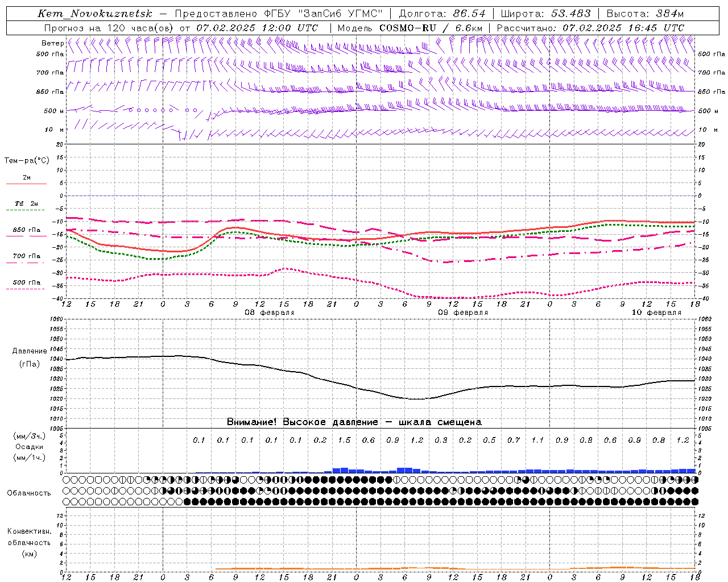Click the 1.5 three-hour precipitation value

pos(344,440)
